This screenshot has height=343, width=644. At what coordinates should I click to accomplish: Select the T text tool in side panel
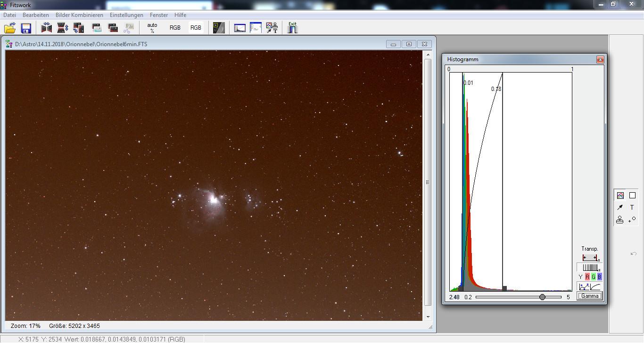pos(632,207)
